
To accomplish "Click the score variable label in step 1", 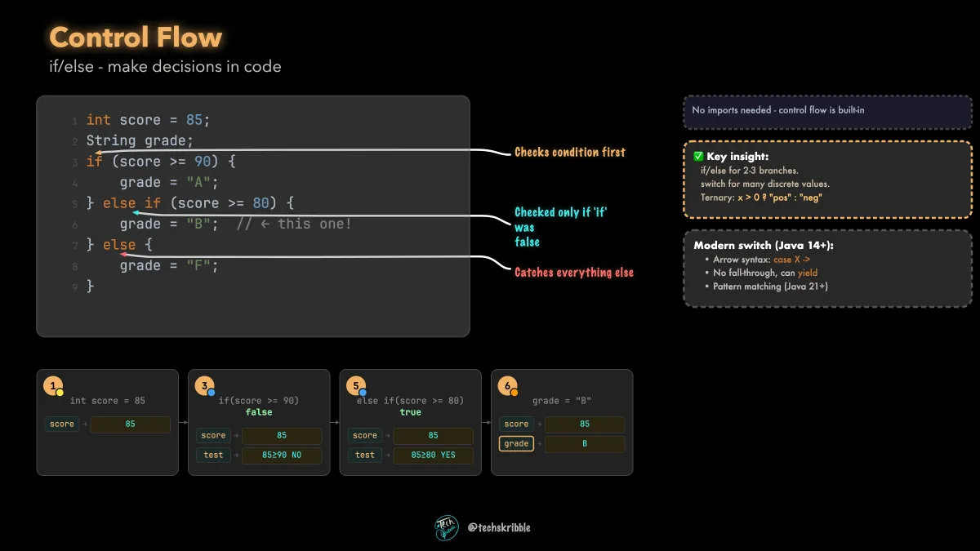I will tap(62, 424).
